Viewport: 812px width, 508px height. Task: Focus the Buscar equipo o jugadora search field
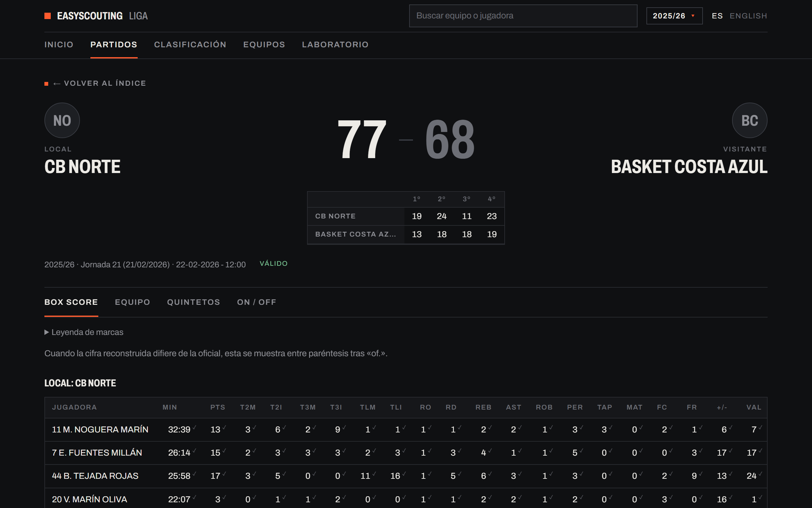(x=523, y=16)
